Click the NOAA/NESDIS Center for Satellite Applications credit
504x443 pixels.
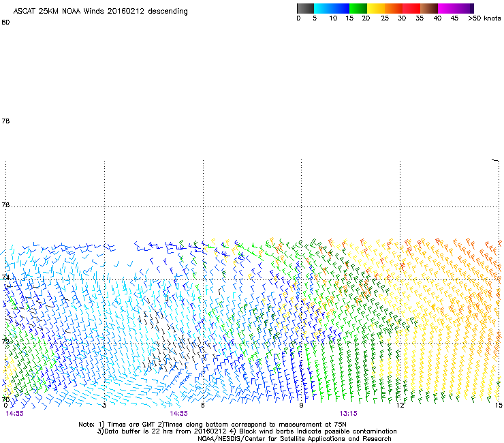294,439
